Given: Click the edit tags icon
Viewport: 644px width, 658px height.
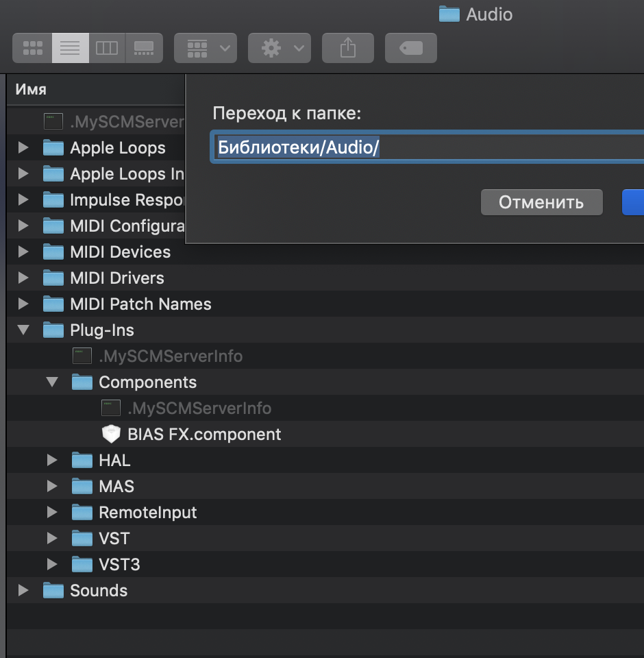Looking at the screenshot, I should (411, 48).
